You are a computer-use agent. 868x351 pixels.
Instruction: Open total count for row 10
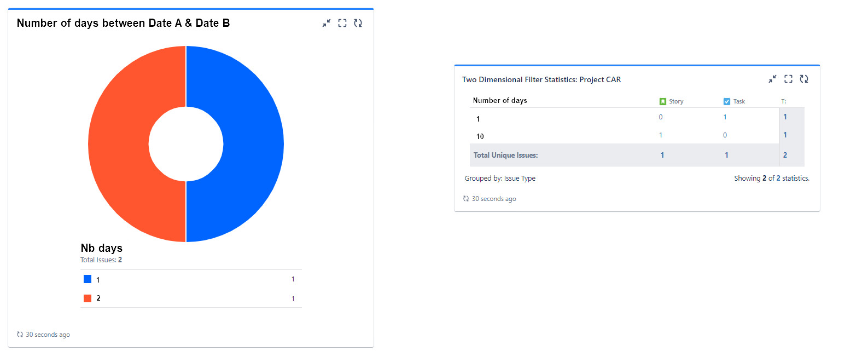pos(785,135)
